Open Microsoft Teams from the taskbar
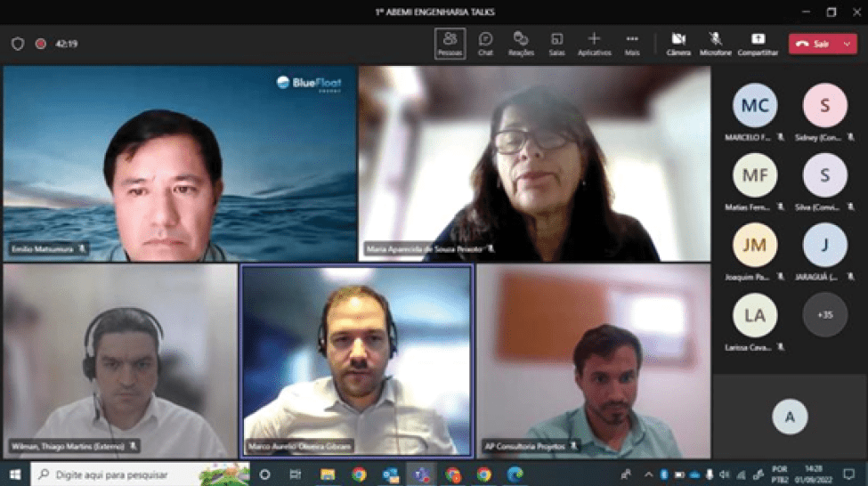The image size is (868, 486). (x=421, y=474)
